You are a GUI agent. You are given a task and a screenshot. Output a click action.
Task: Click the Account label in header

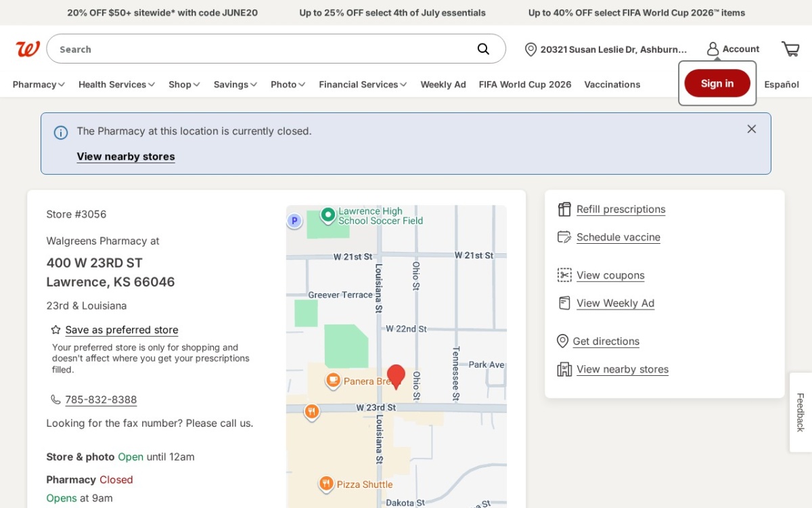pyautogui.click(x=741, y=49)
